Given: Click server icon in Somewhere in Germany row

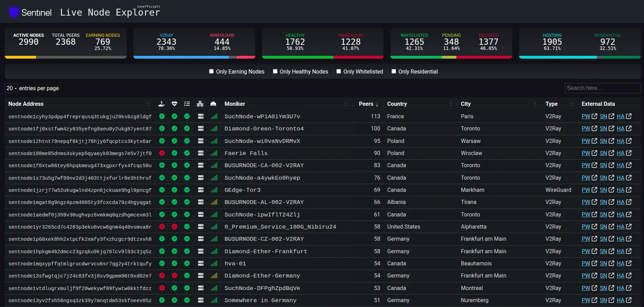Looking at the screenshot, I should 200,300.
